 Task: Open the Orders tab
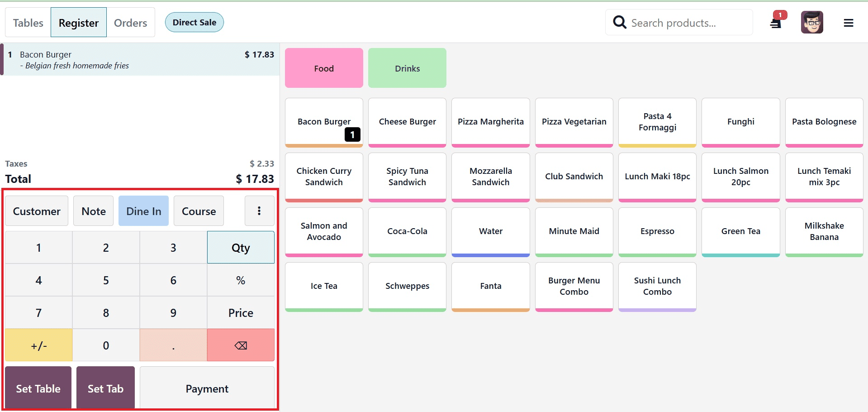pos(130,22)
